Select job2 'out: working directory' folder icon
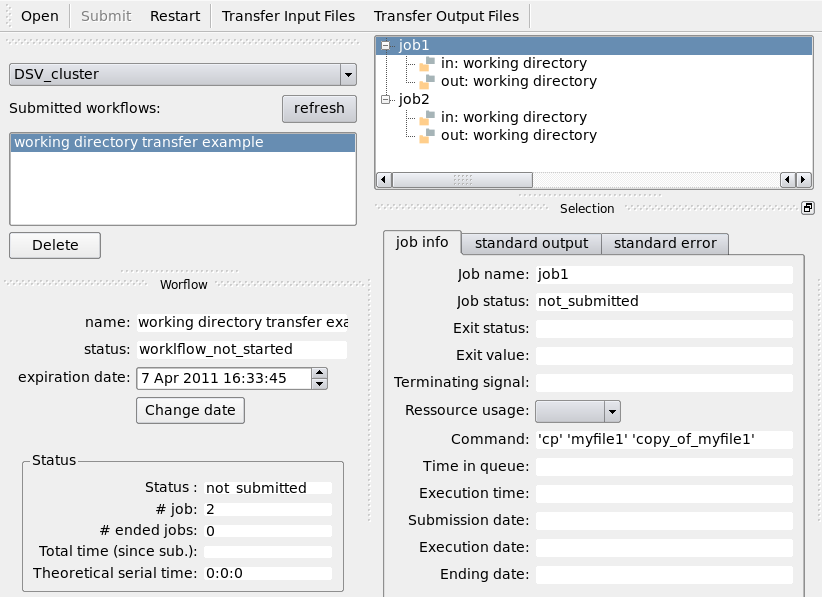Viewport: 822px width, 597px height. click(427, 136)
